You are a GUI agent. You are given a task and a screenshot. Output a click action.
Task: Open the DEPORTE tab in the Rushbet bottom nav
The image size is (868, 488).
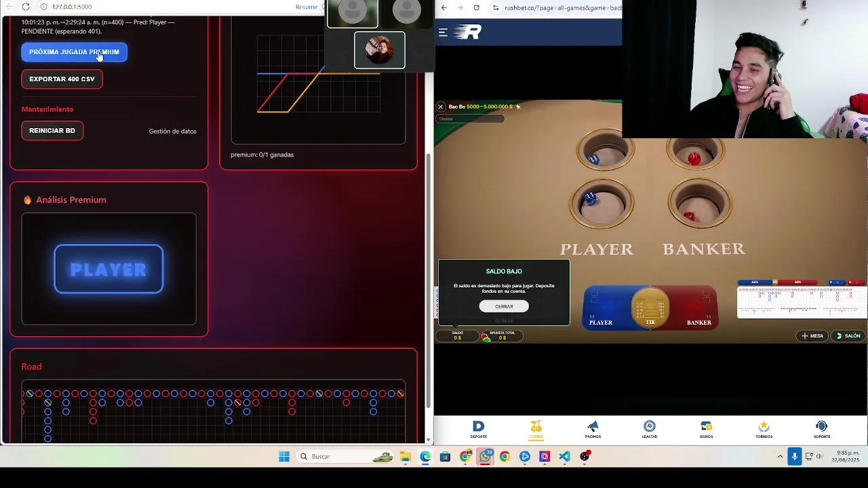(x=479, y=429)
